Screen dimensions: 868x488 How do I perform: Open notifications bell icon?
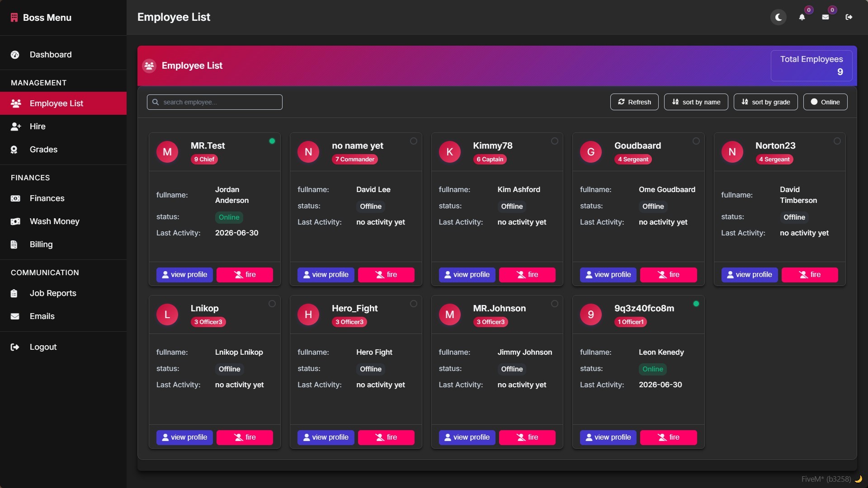802,17
